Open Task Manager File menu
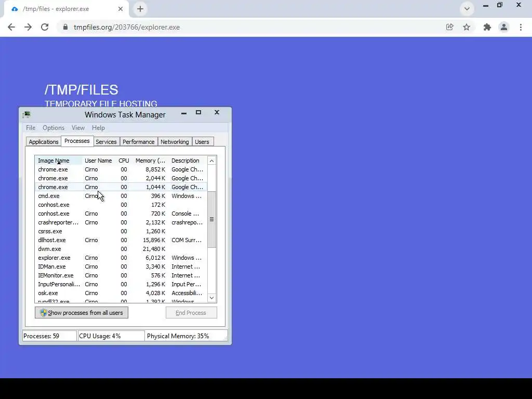532x399 pixels. pos(31,128)
